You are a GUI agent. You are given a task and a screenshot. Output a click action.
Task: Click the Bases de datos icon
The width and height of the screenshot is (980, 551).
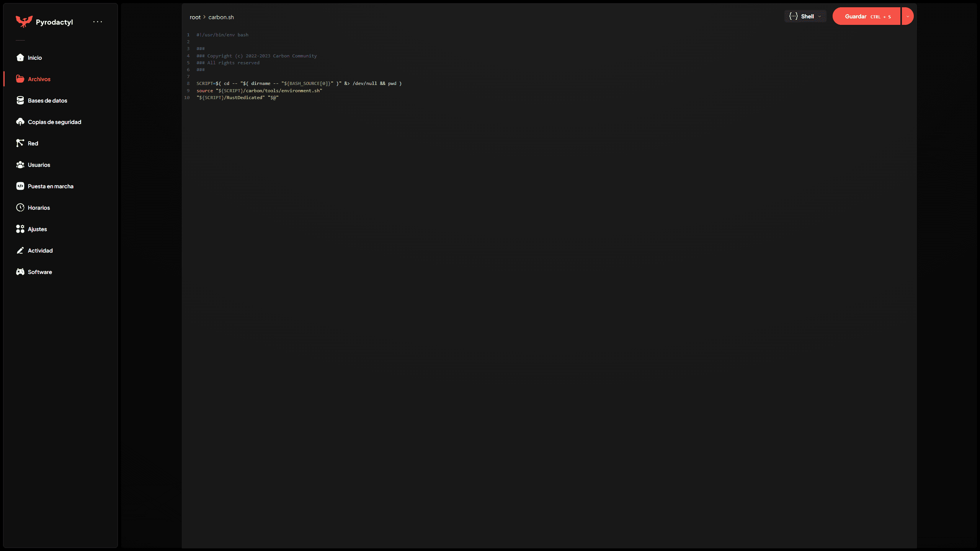pyautogui.click(x=20, y=100)
